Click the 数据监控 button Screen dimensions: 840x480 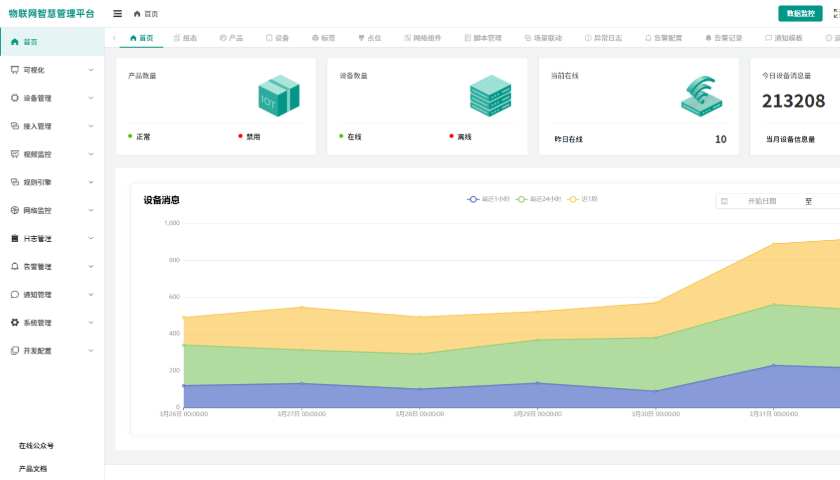(x=800, y=13)
